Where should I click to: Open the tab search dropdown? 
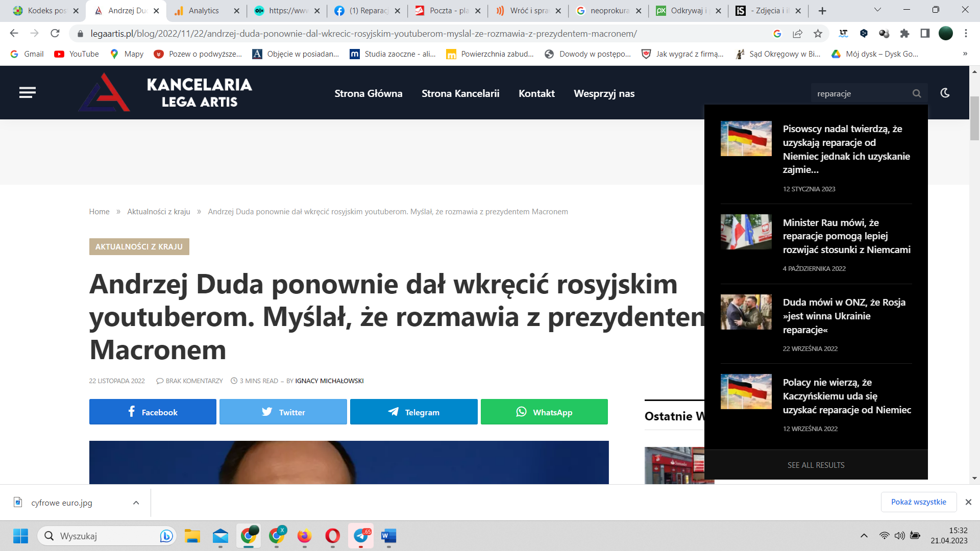(x=877, y=10)
